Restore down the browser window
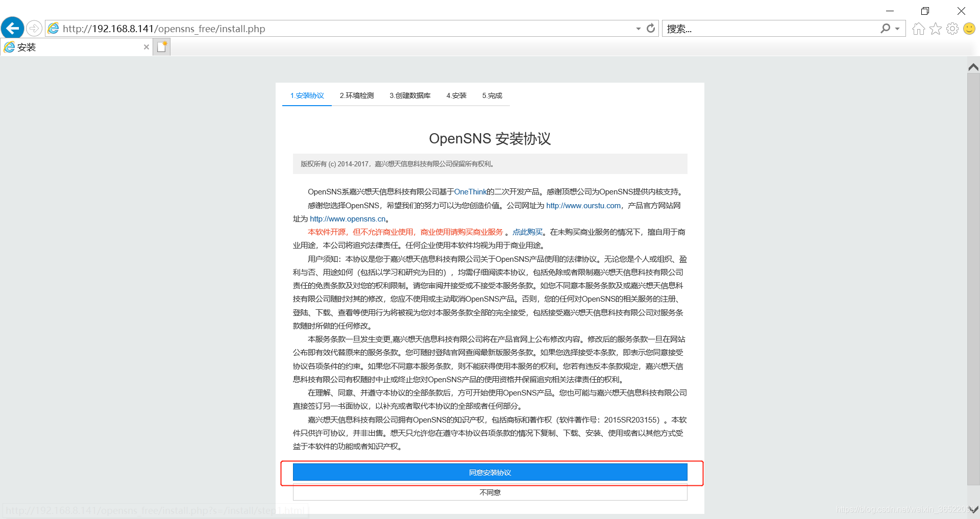The height and width of the screenshot is (519, 980). click(x=925, y=11)
